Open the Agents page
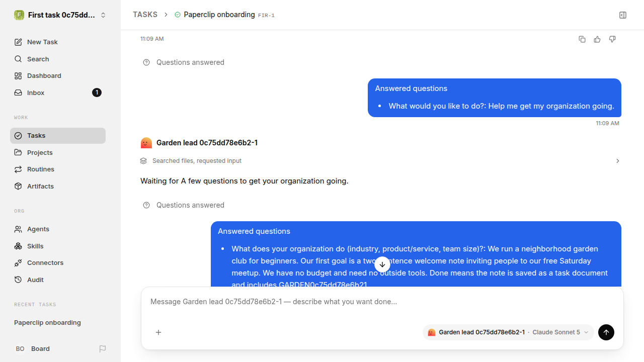Screen dimensions: 644x362 (58, 229)
